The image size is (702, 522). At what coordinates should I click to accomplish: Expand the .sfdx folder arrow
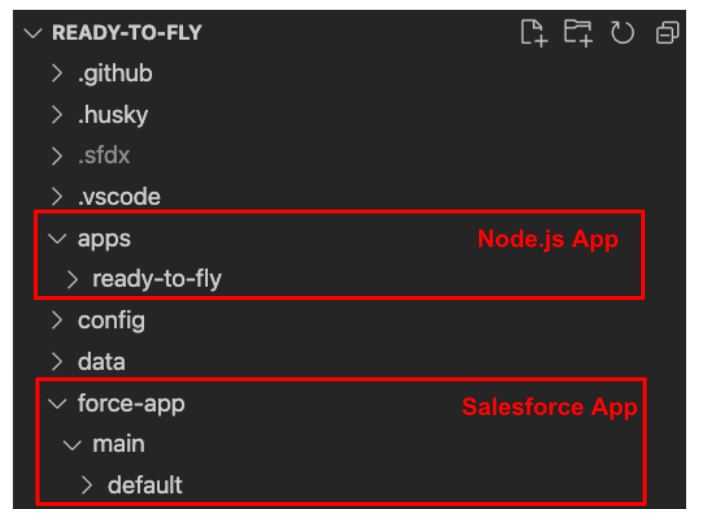[57, 155]
